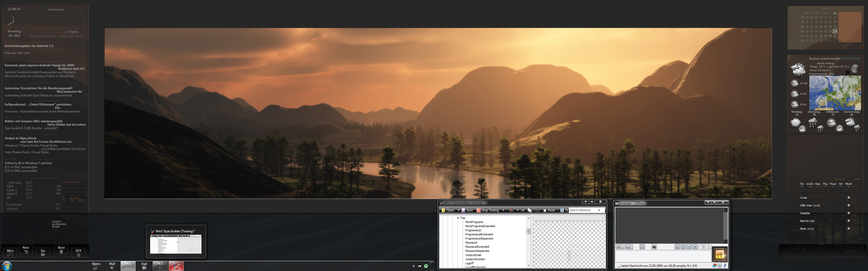Click the blue download-arrow style icon
This screenshot has height=271, width=868.
562,210
